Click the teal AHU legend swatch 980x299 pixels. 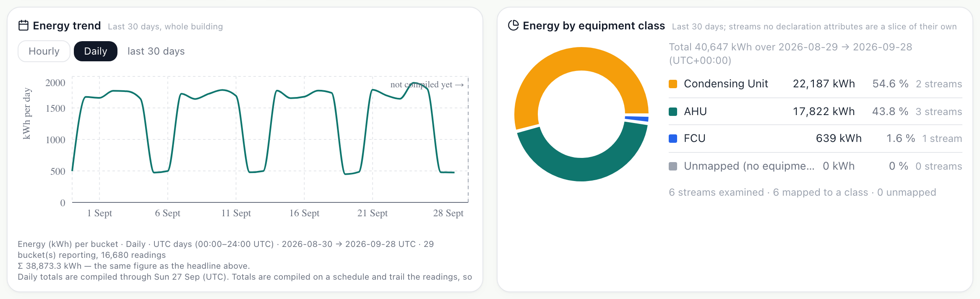[x=673, y=112]
